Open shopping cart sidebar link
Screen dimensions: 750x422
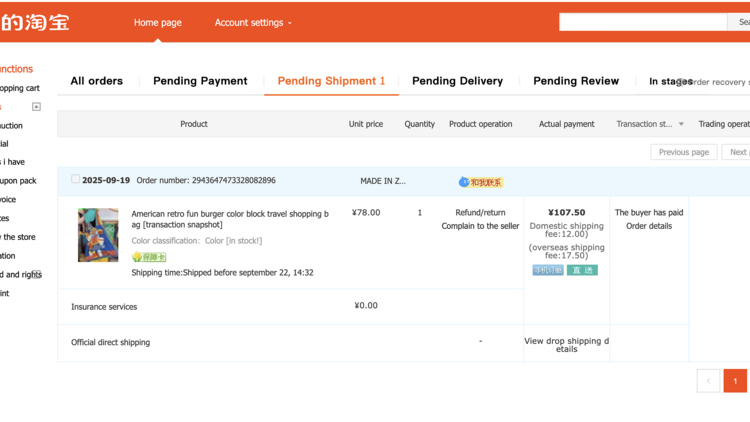20,88
